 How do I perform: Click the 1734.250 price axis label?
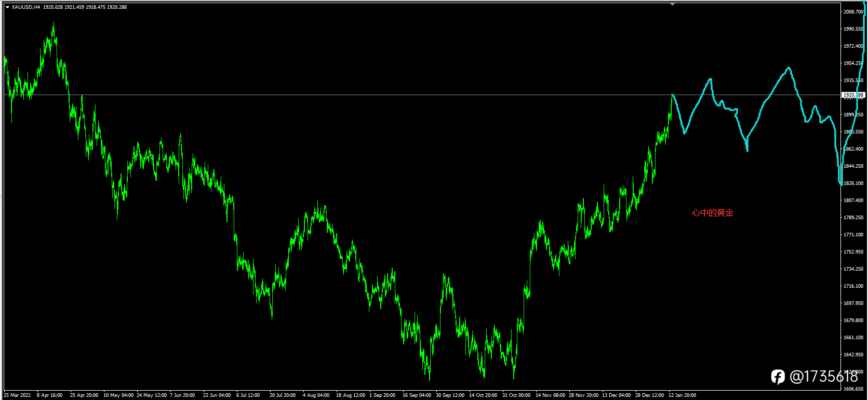pos(853,269)
